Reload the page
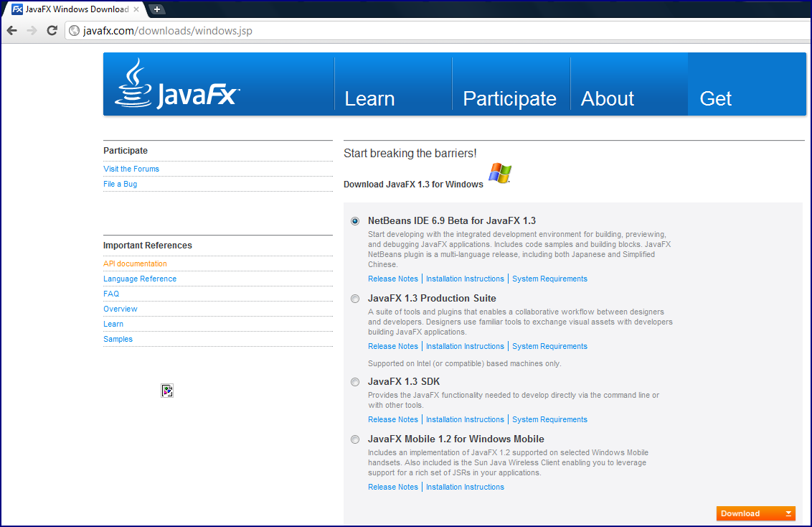Screen dimensions: 812x527 tap(51, 30)
